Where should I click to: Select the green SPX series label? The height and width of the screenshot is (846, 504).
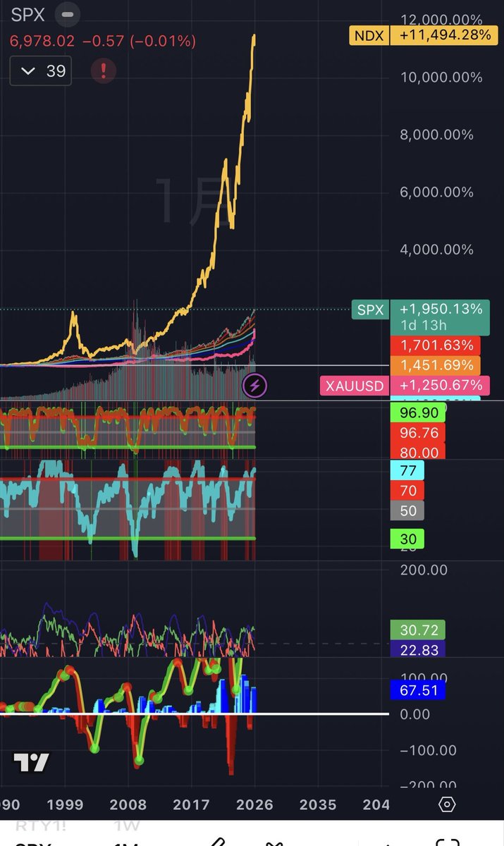pos(371,309)
